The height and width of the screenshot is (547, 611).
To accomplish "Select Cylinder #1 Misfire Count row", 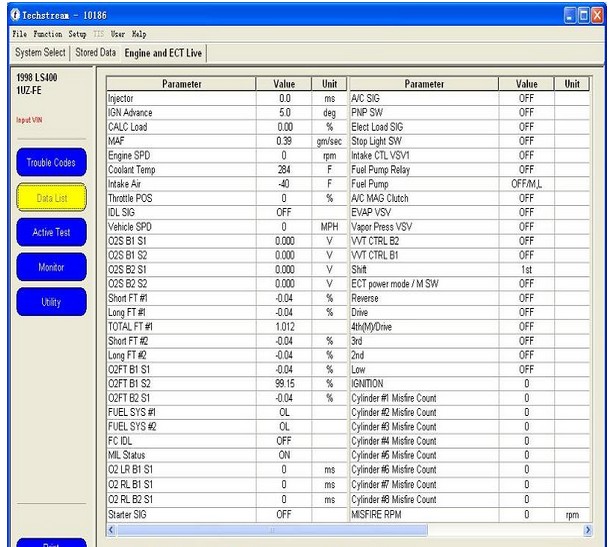I will (469, 398).
